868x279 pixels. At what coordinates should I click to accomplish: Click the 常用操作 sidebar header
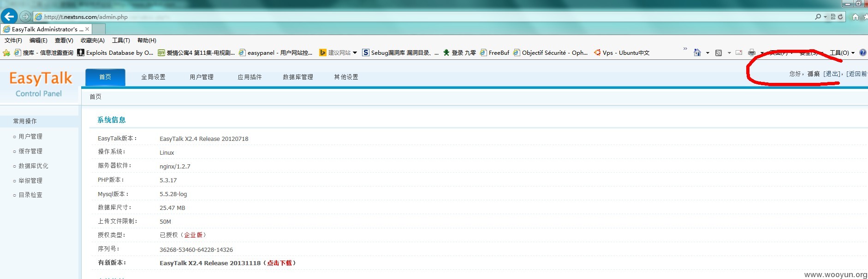(25, 121)
